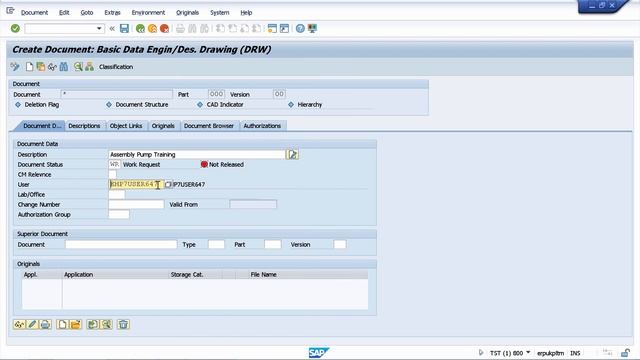640x360 pixels.
Task: Open the Document menu
Action: pos(34,13)
